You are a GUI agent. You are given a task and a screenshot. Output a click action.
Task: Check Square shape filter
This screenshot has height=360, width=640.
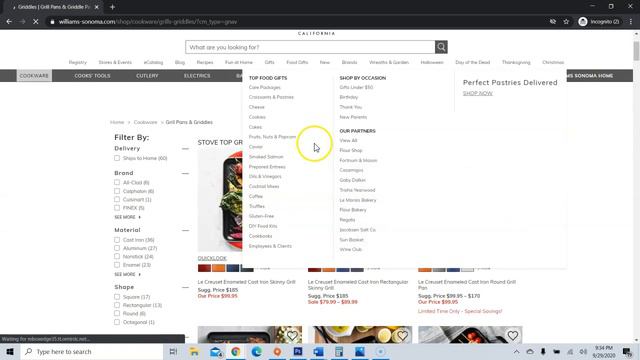click(117, 297)
